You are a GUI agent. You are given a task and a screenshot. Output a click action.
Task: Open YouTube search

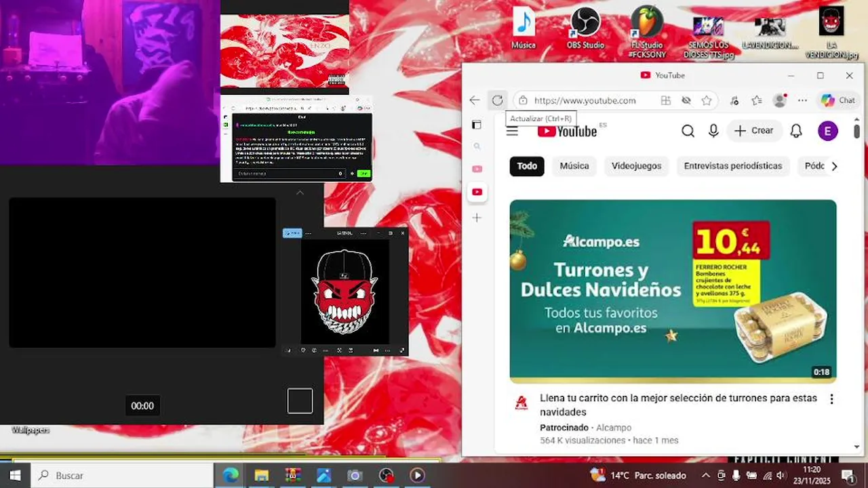(688, 131)
